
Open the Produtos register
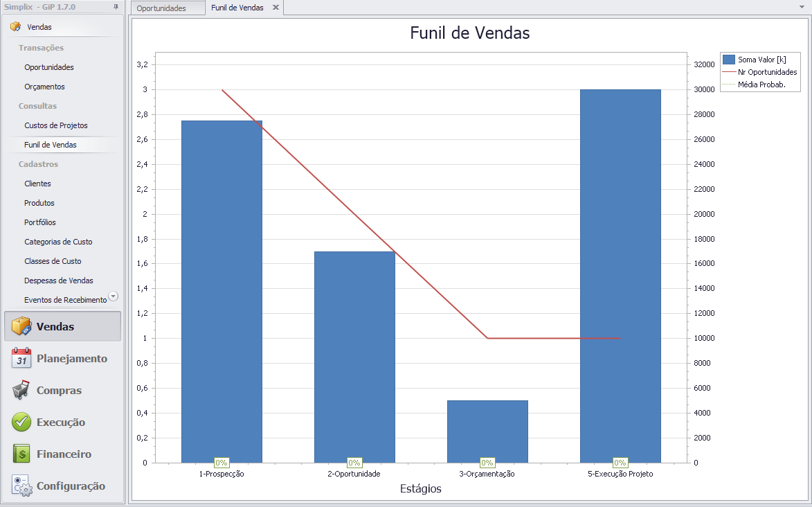point(39,203)
